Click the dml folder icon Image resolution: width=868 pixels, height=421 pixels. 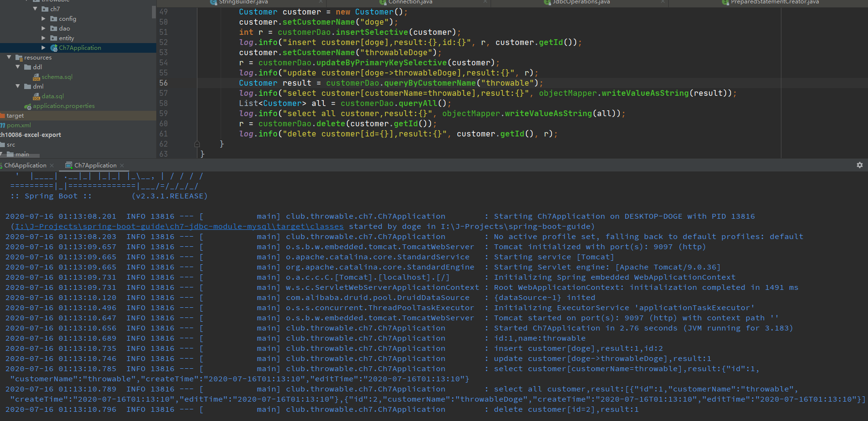pos(28,87)
